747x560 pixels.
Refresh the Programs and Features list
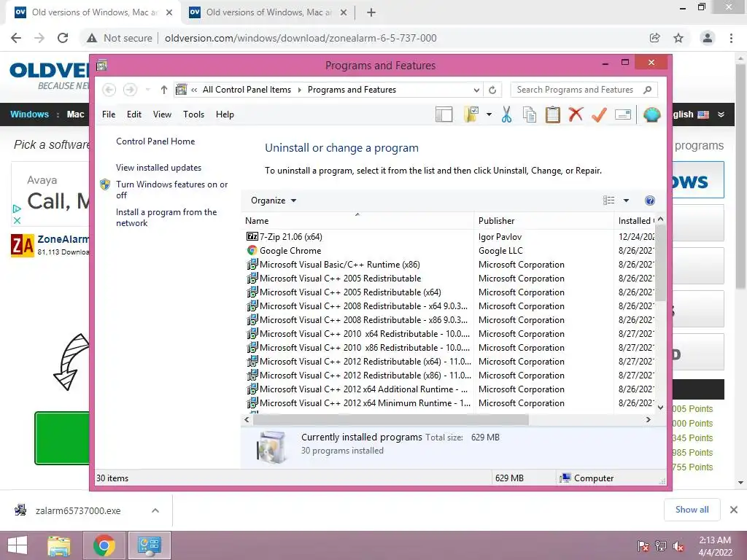492,90
